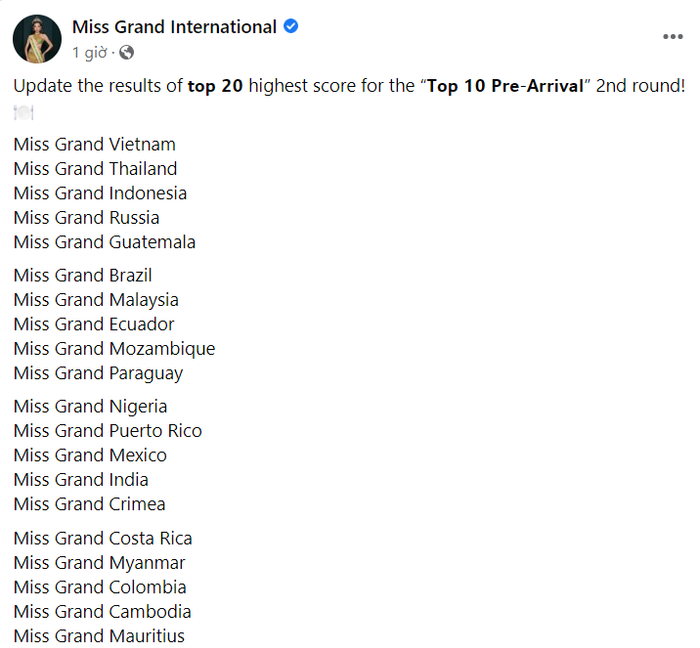Click the "1 giờ" post timestamp
700x648 pixels.
coord(89,52)
